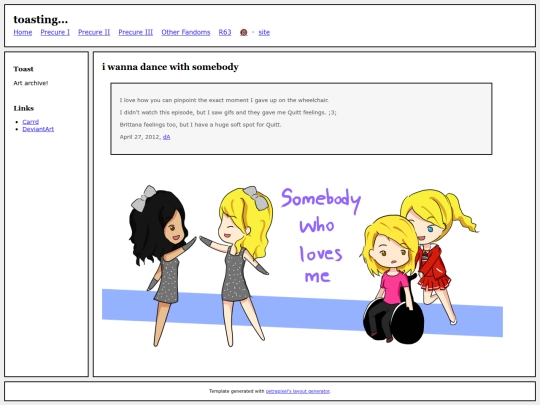Open the DeviantArt sidebar link

click(38, 129)
